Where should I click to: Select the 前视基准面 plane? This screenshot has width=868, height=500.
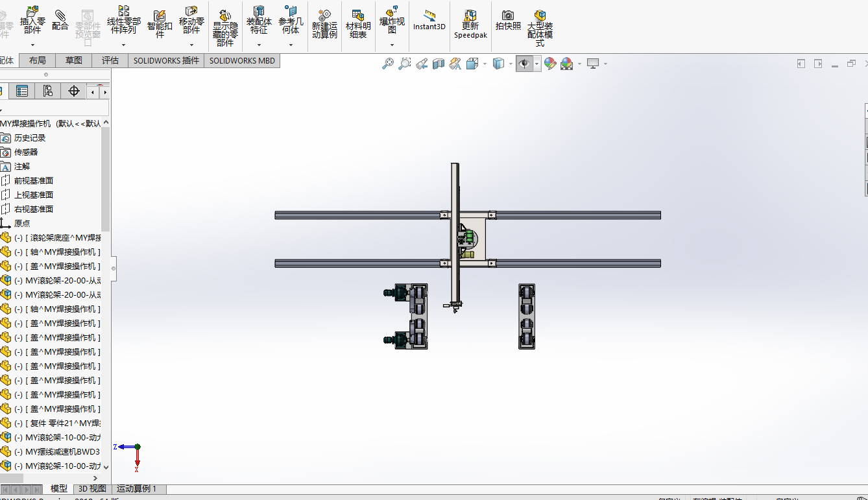pos(34,180)
